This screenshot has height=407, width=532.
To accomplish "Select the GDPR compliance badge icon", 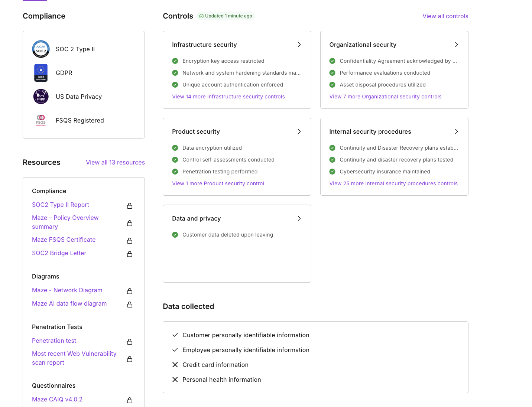I will tap(40, 72).
